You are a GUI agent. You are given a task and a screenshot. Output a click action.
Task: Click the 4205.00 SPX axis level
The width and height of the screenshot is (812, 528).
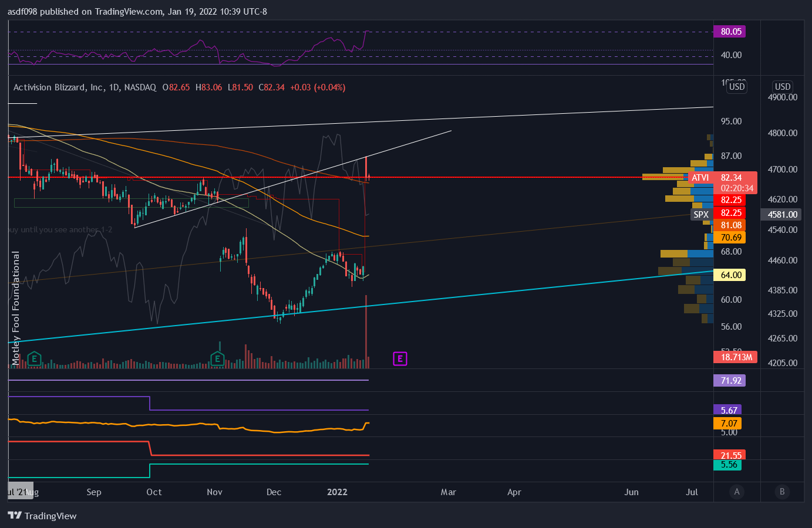[783, 363]
